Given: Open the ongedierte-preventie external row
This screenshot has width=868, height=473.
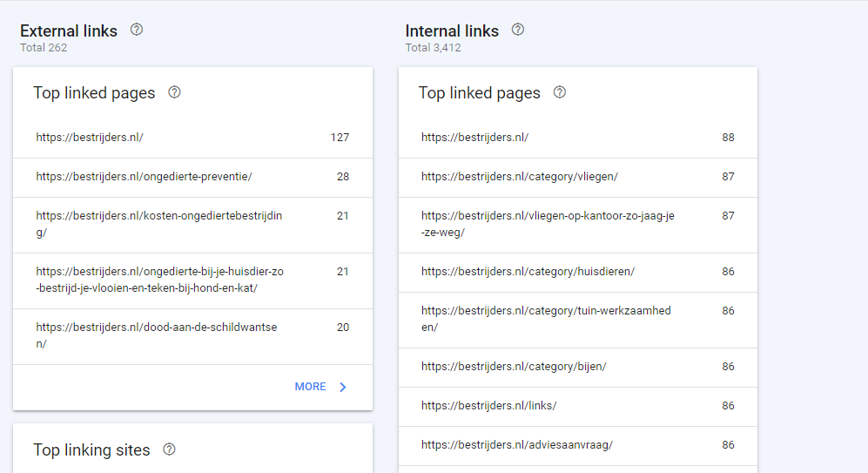Looking at the screenshot, I should click(192, 177).
